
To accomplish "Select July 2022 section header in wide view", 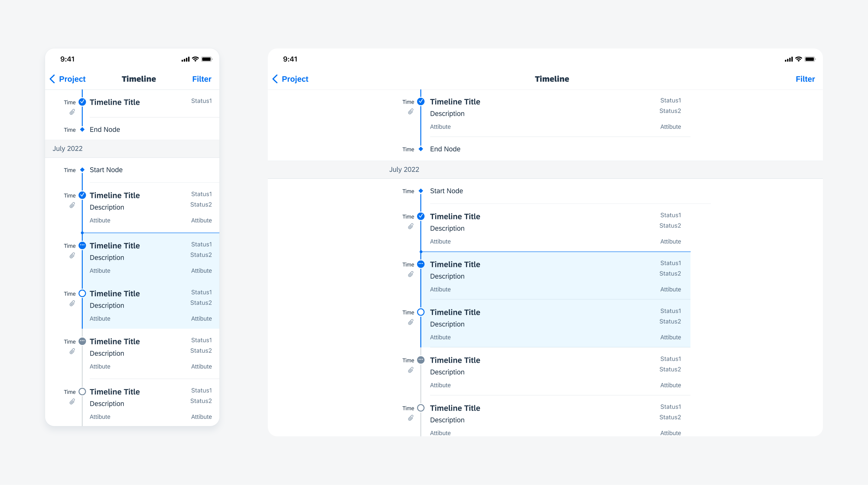I will [404, 170].
